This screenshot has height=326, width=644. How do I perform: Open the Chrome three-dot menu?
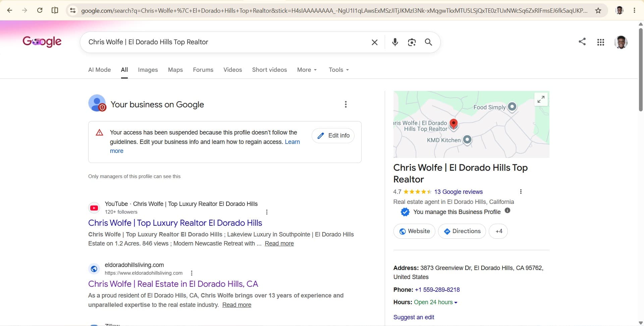click(x=634, y=10)
